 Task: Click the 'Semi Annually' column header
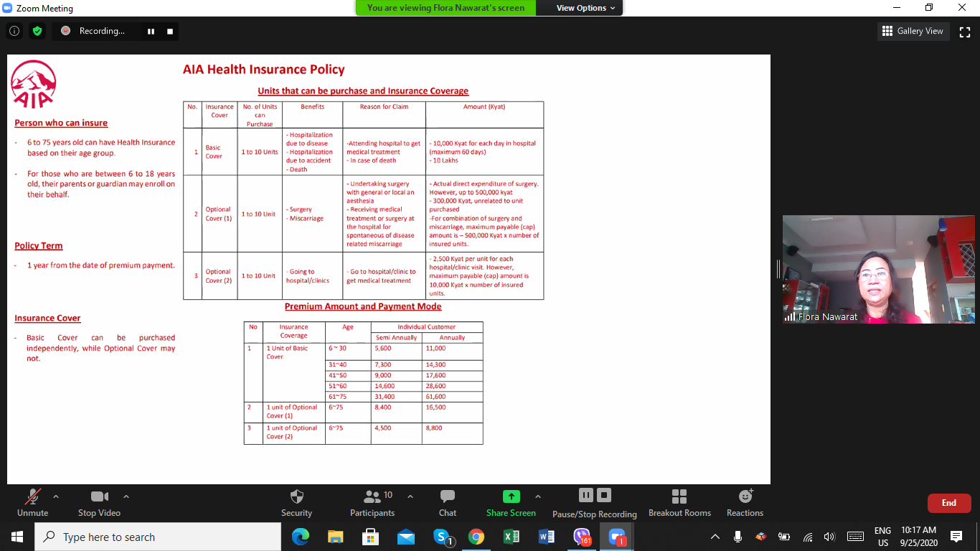(396, 337)
